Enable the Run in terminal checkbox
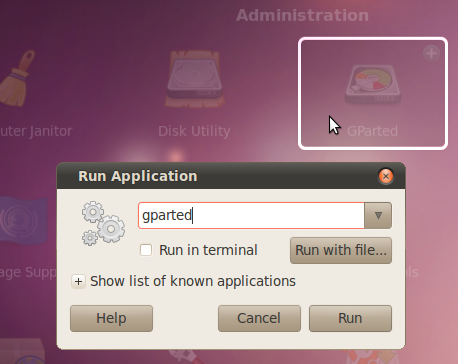 [146, 250]
